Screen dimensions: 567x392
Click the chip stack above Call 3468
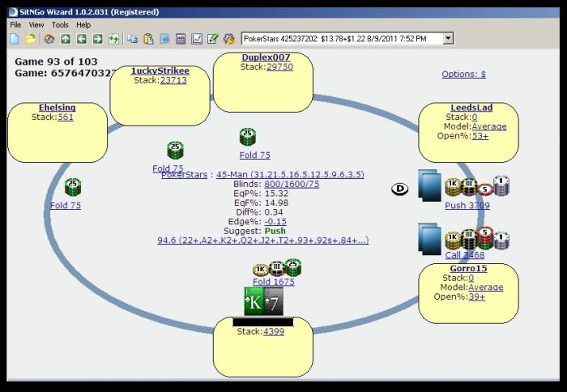pos(477,237)
